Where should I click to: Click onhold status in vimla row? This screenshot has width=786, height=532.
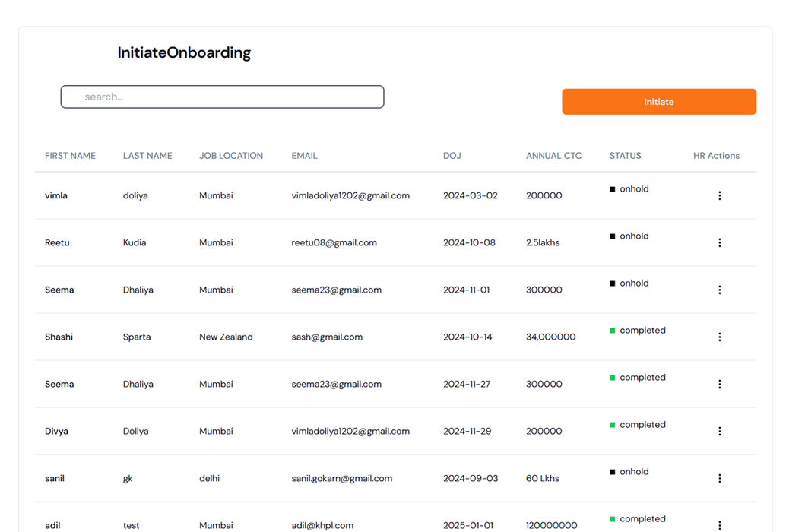coord(629,188)
